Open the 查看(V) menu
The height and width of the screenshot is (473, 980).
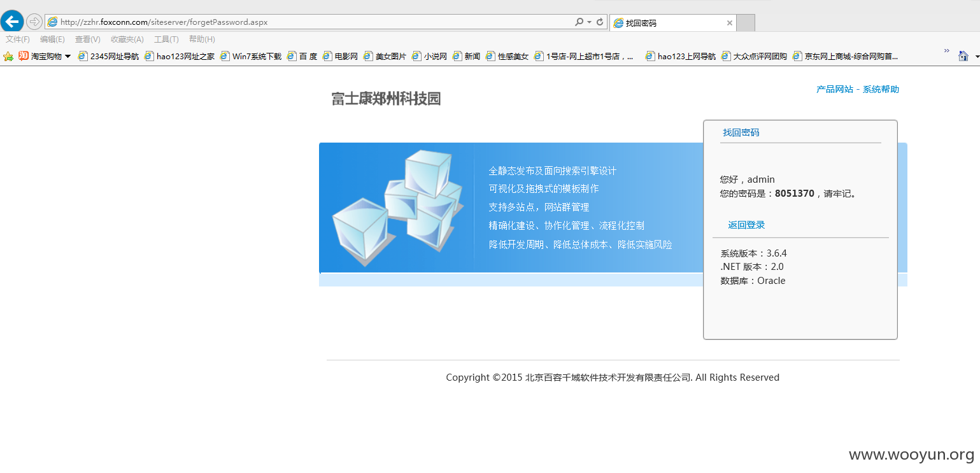(x=88, y=39)
